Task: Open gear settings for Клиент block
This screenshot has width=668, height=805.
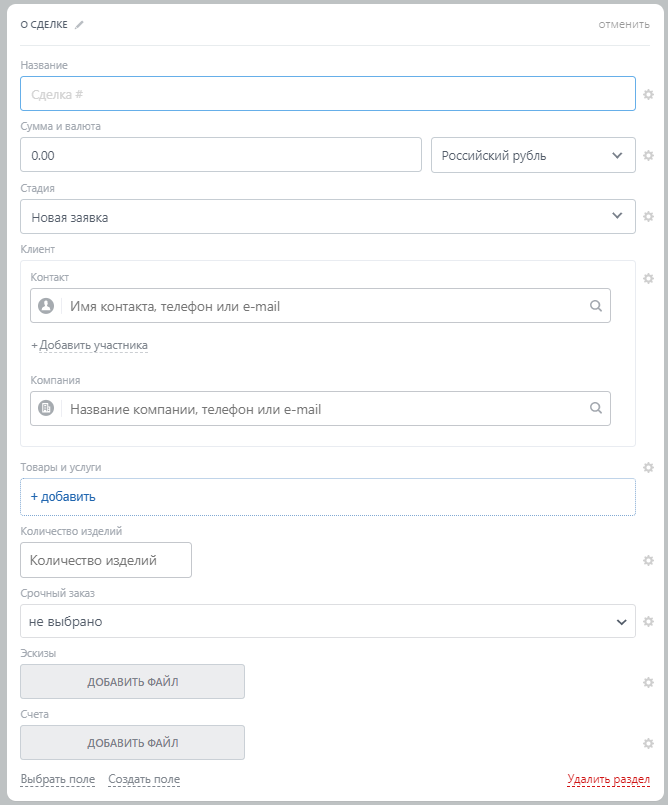Action: click(x=648, y=278)
